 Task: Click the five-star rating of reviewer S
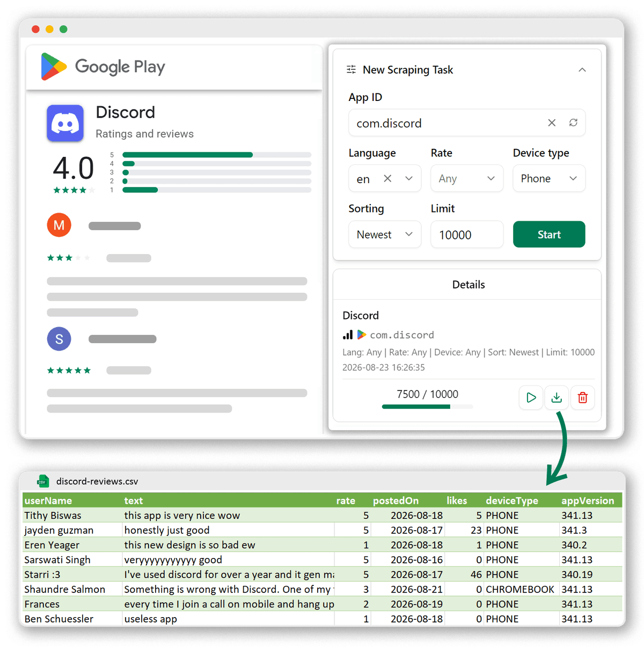coord(69,370)
